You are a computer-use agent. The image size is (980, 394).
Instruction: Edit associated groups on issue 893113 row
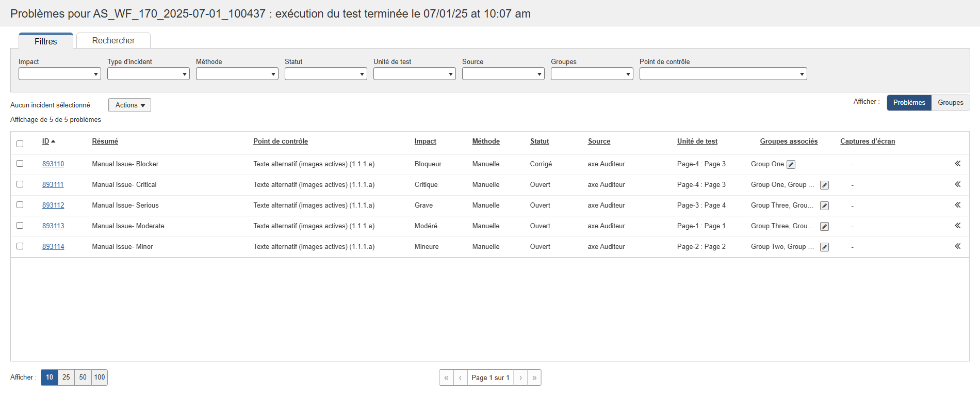(x=824, y=226)
